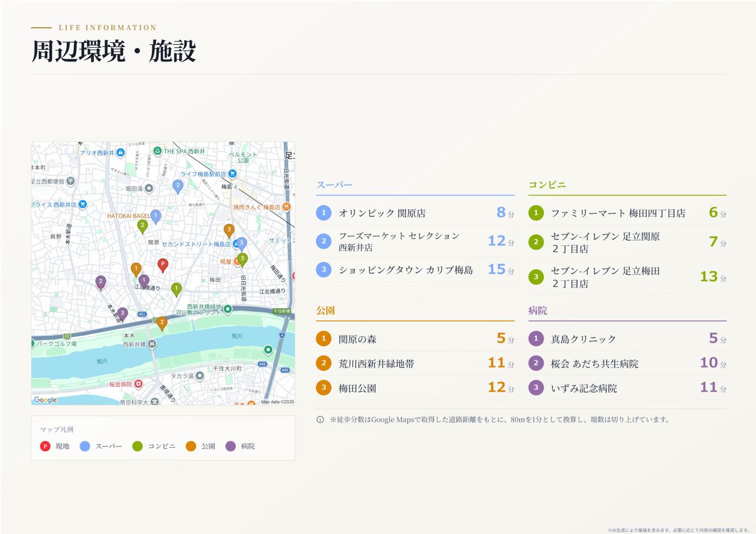
Task: Select the 荒川西新井緑地帯 entry
Action: point(415,363)
